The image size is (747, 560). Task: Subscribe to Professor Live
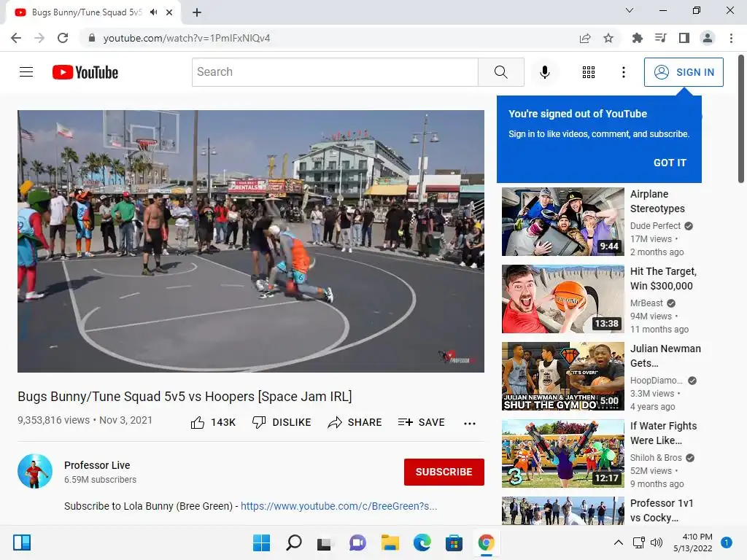[444, 472]
